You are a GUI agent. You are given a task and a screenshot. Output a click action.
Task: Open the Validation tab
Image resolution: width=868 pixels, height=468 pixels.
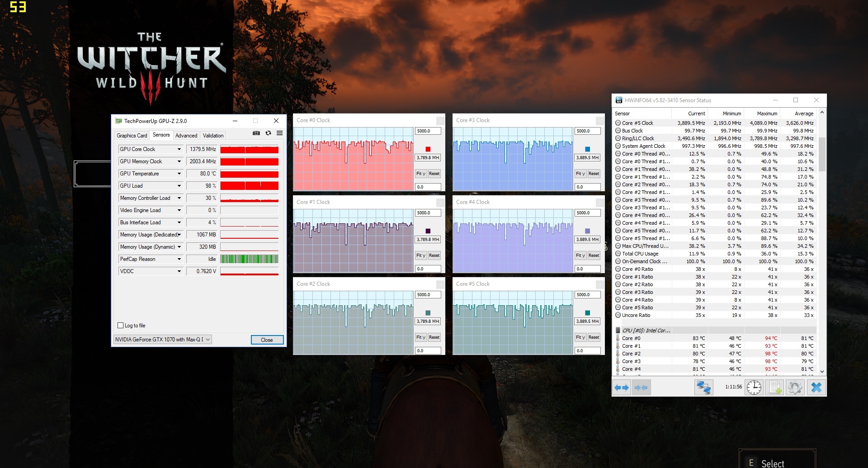[213, 136]
